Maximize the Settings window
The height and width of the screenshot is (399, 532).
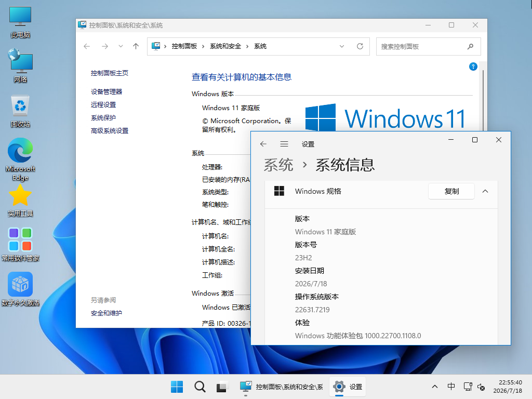pos(475,140)
